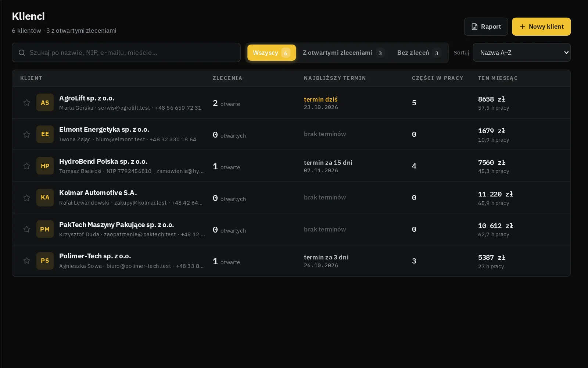Click the PakTech favorite star icon

click(26, 229)
